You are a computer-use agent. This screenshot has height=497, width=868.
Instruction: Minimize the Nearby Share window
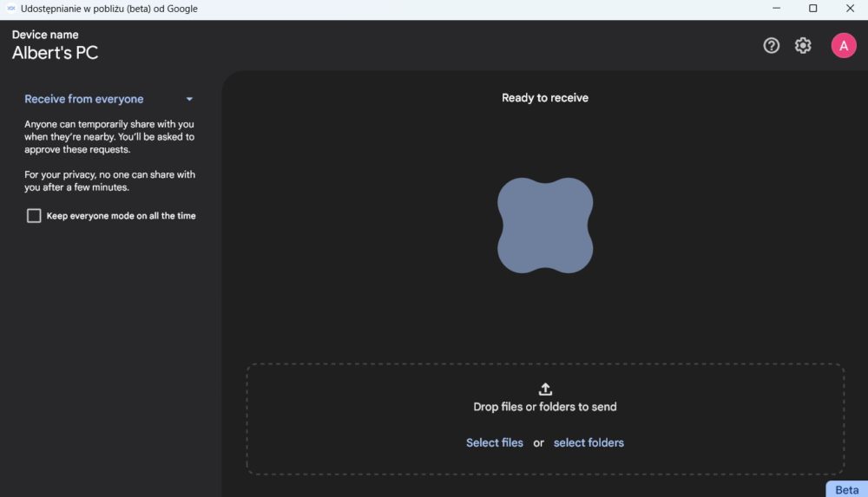776,9
